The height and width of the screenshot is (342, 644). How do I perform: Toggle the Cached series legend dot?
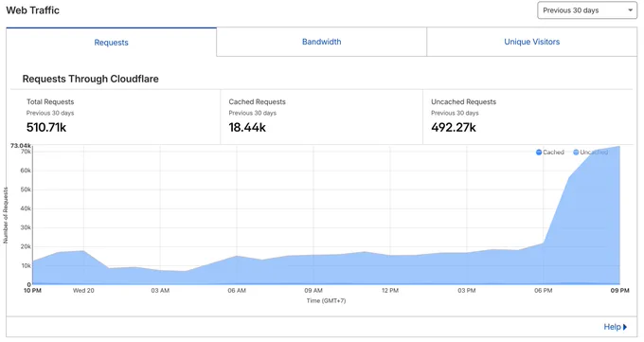tap(539, 153)
